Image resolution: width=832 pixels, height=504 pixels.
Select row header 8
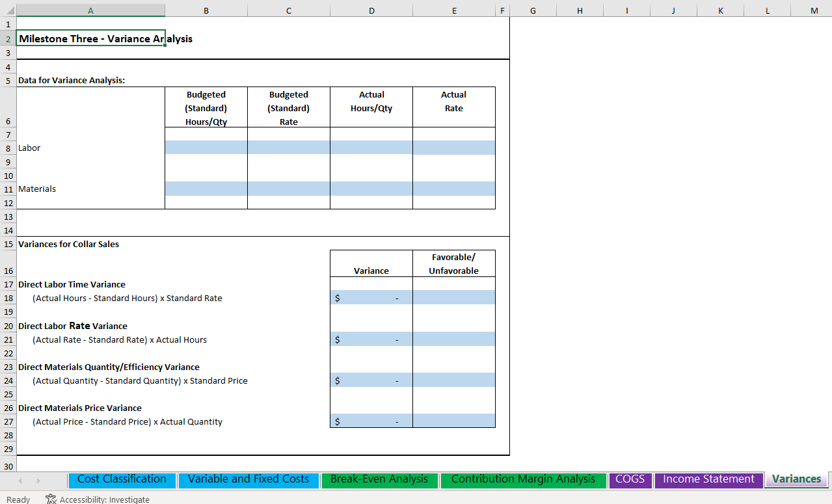tap(7, 148)
